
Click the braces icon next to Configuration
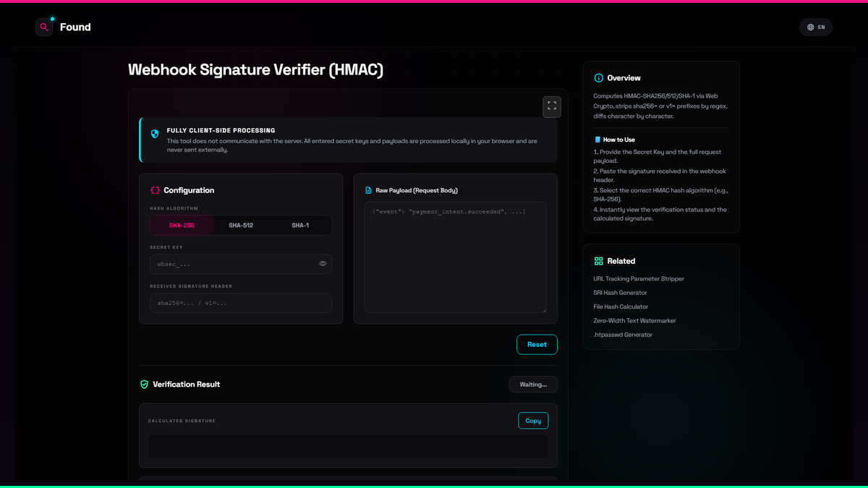155,190
